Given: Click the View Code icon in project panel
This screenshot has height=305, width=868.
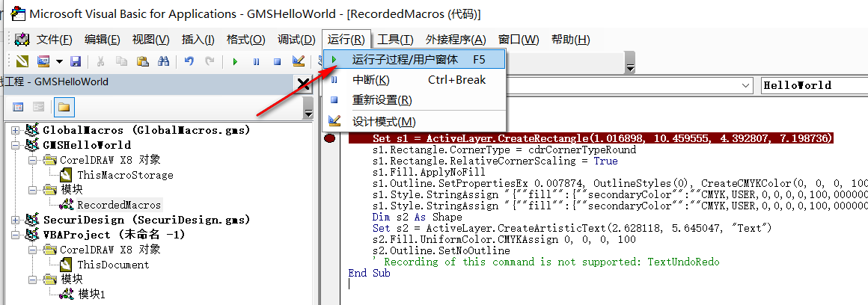Looking at the screenshot, I should tap(18, 107).
